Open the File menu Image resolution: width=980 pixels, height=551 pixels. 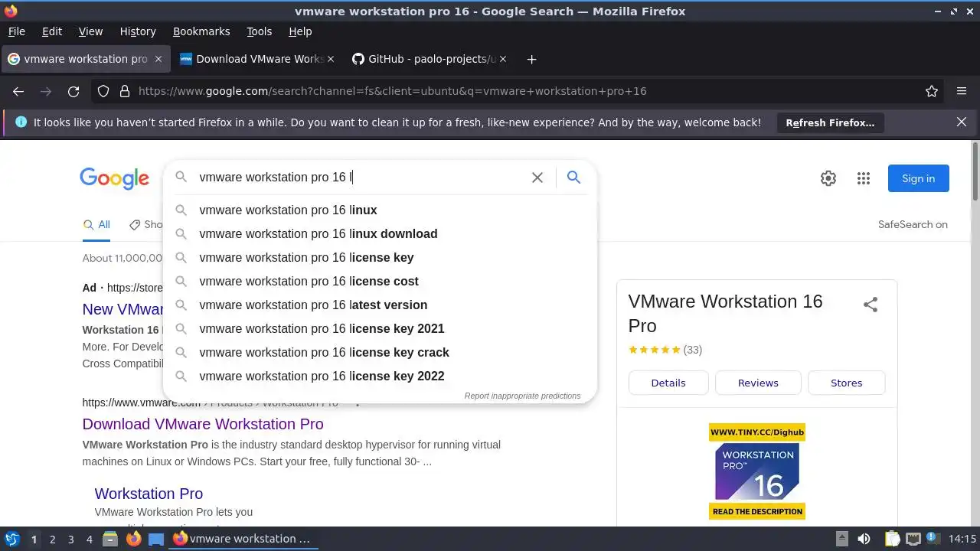[x=16, y=31]
